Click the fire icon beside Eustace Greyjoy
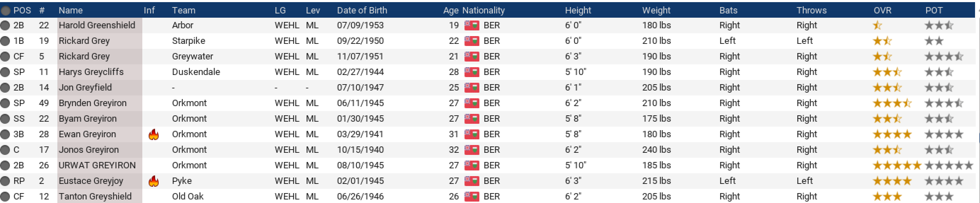 (x=153, y=181)
